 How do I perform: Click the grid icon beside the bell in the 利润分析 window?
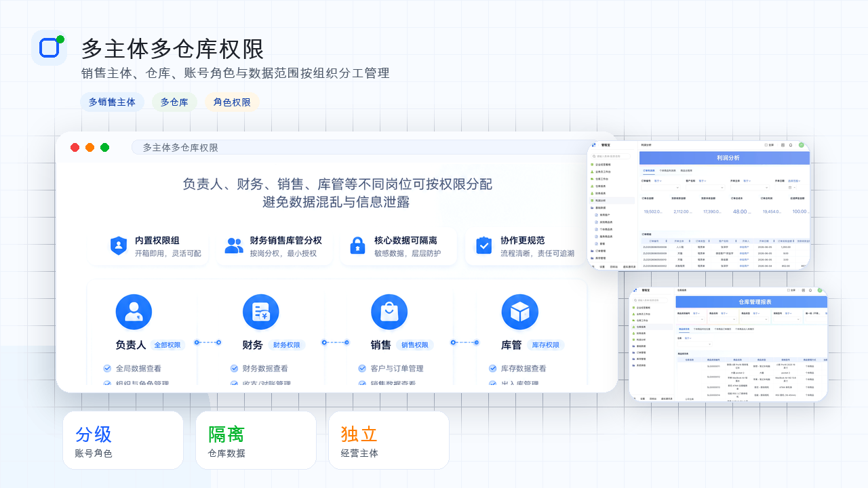[x=783, y=145]
